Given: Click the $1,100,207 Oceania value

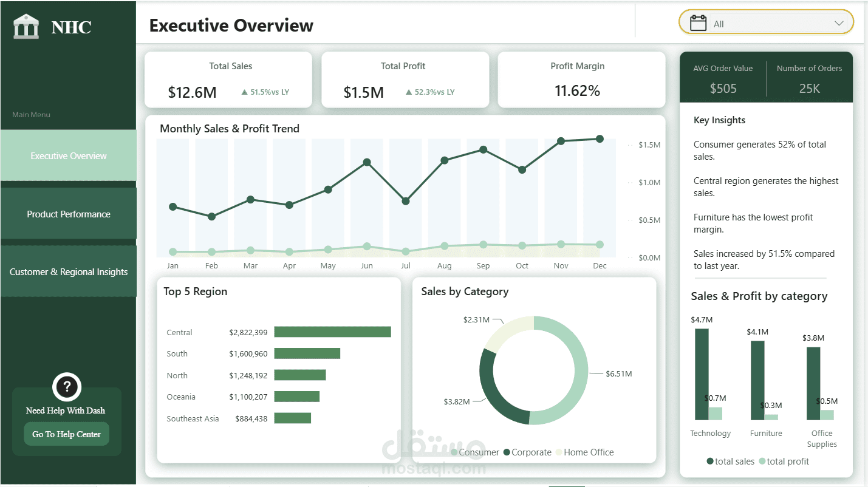Looking at the screenshot, I should pyautogui.click(x=248, y=397).
